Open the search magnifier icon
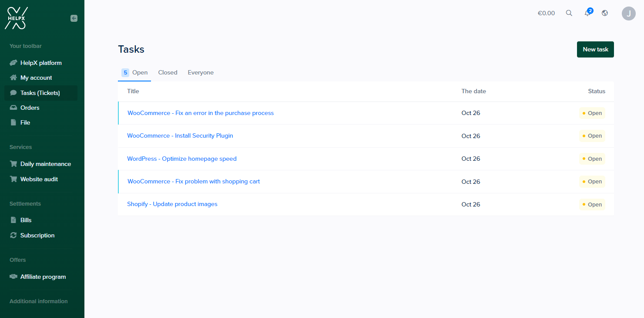 click(x=569, y=13)
